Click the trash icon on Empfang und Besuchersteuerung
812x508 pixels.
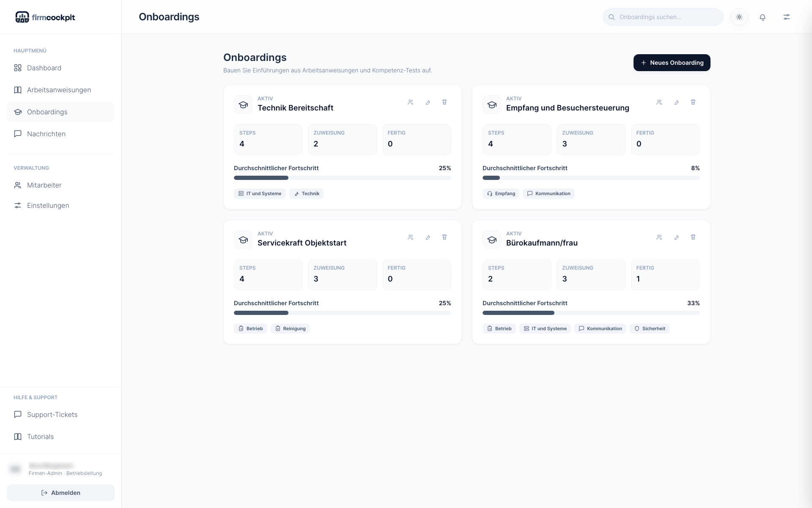693,102
